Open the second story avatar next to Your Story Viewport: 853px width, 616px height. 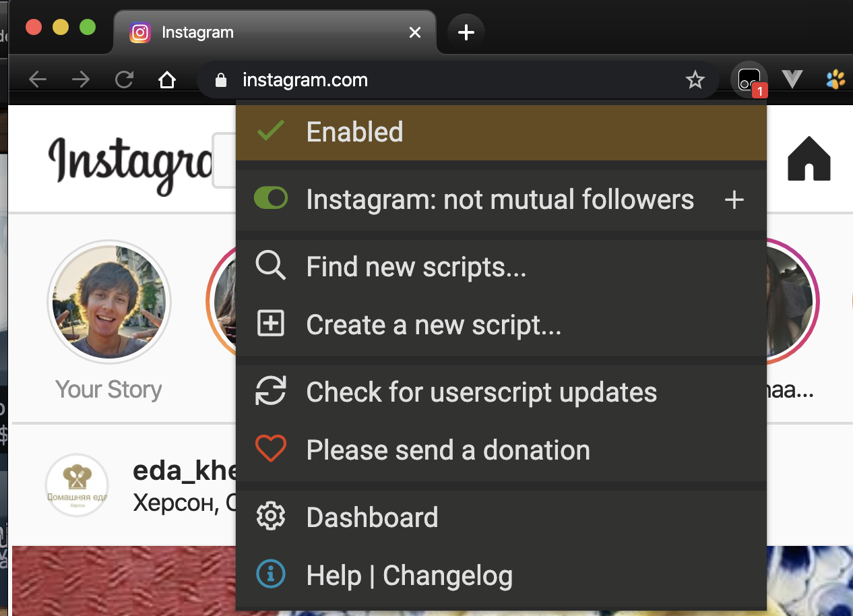221,301
